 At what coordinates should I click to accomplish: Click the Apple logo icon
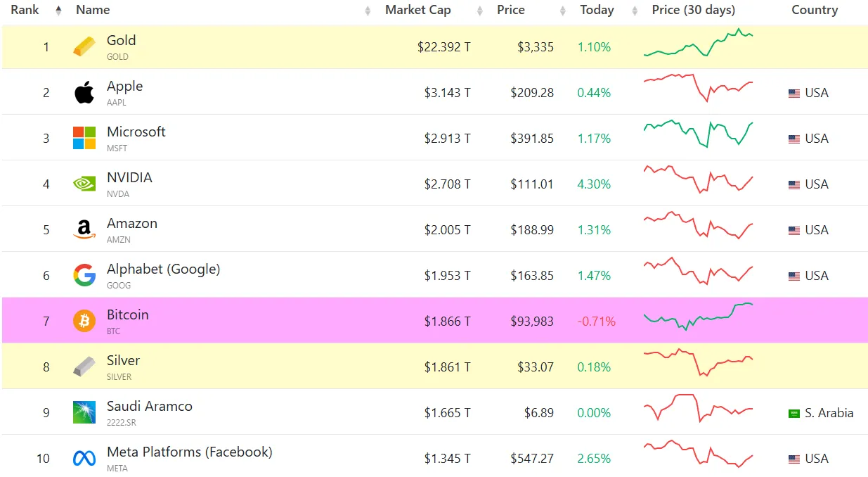tap(84, 92)
